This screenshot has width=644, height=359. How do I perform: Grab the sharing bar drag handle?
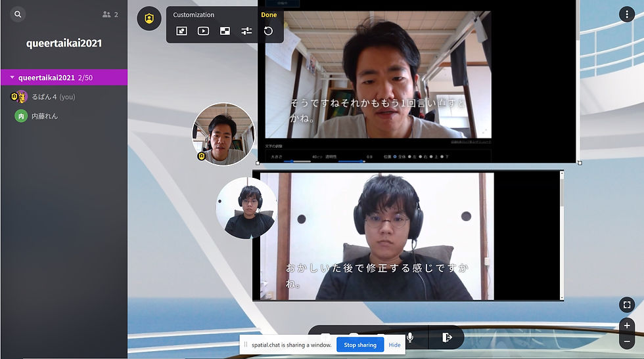pos(246,345)
